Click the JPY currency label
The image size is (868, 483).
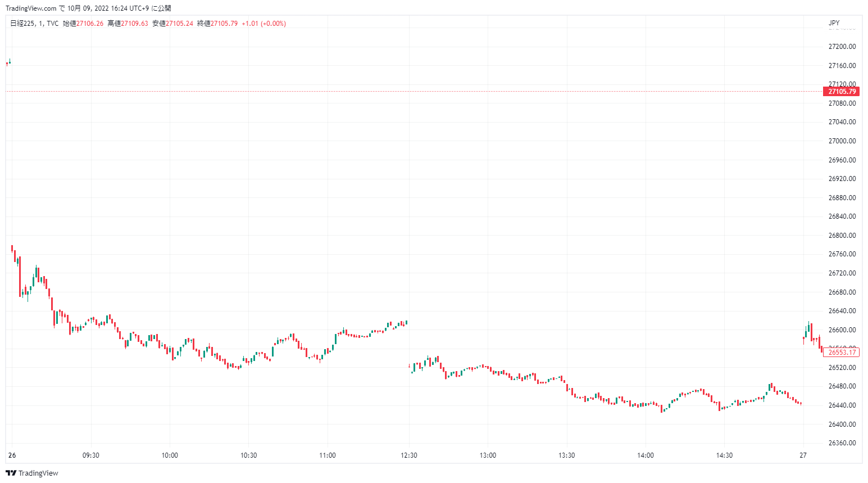tap(834, 23)
